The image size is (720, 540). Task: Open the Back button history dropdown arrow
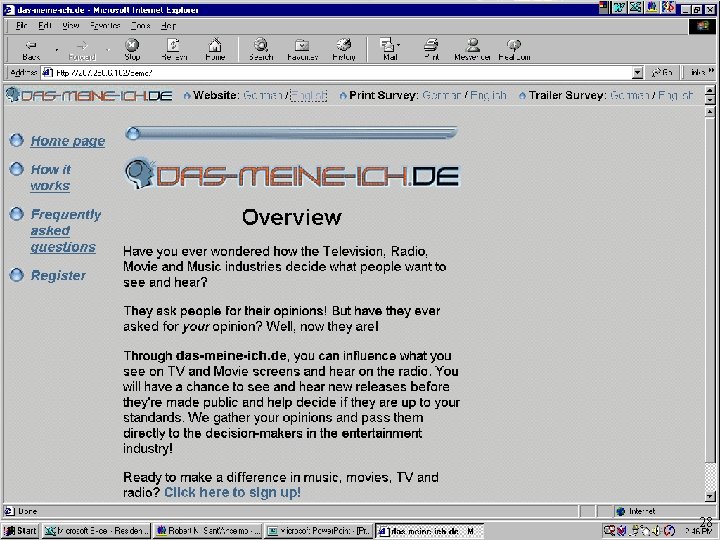click(56, 50)
